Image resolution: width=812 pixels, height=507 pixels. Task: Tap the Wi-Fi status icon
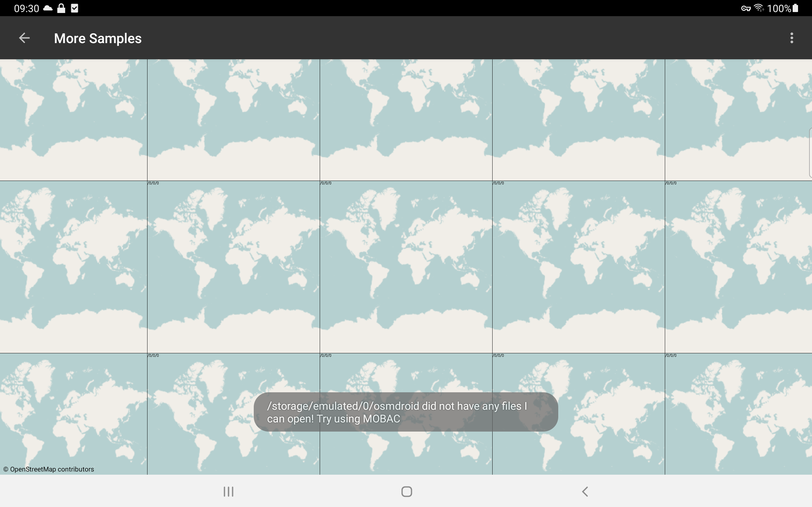[759, 8]
